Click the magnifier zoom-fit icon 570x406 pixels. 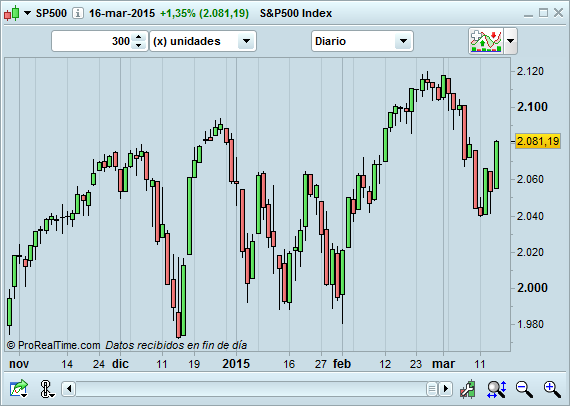(x=497, y=389)
